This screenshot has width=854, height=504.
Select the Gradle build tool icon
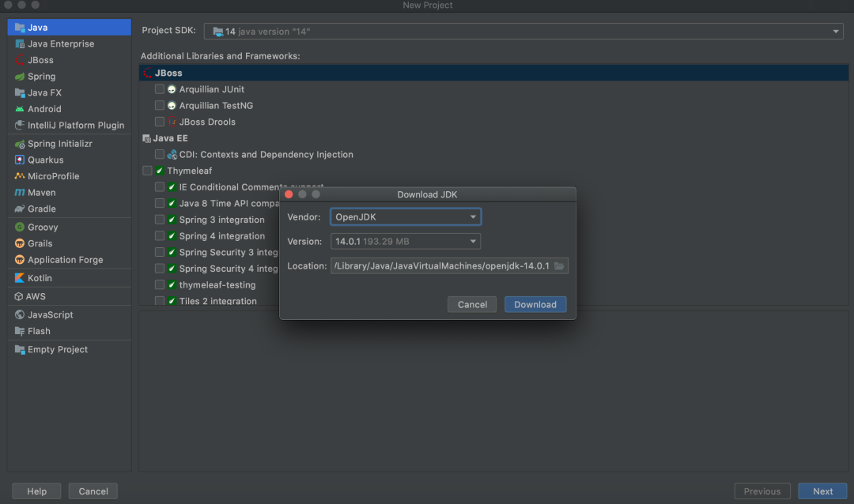(19, 209)
